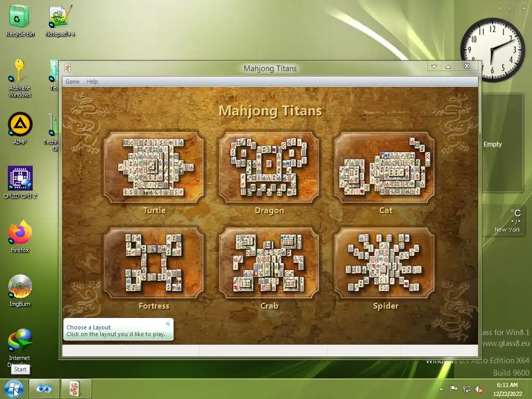
Task: Click the weather gadget showing New York
Action: tap(503, 221)
